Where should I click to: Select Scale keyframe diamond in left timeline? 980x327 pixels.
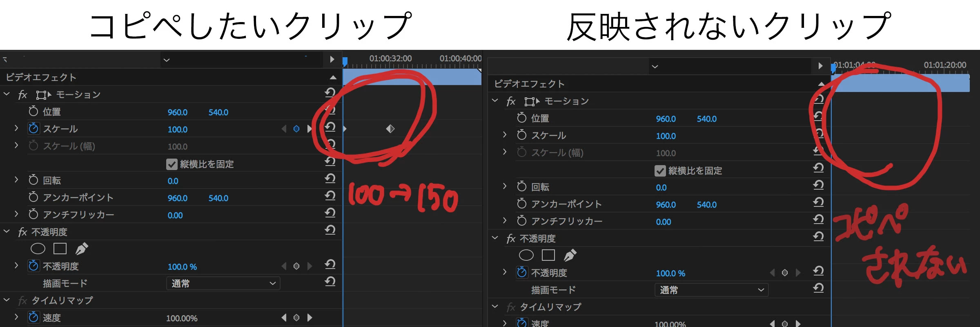tap(390, 129)
